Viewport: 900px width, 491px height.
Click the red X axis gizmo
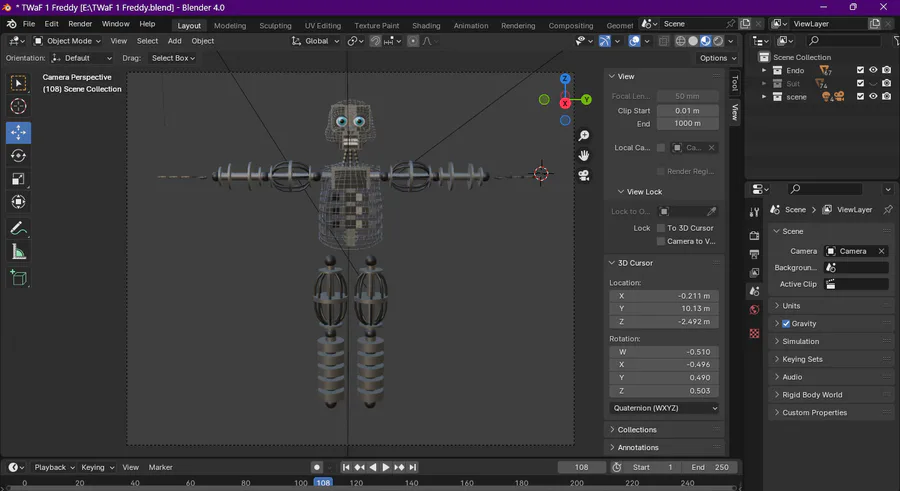[565, 103]
